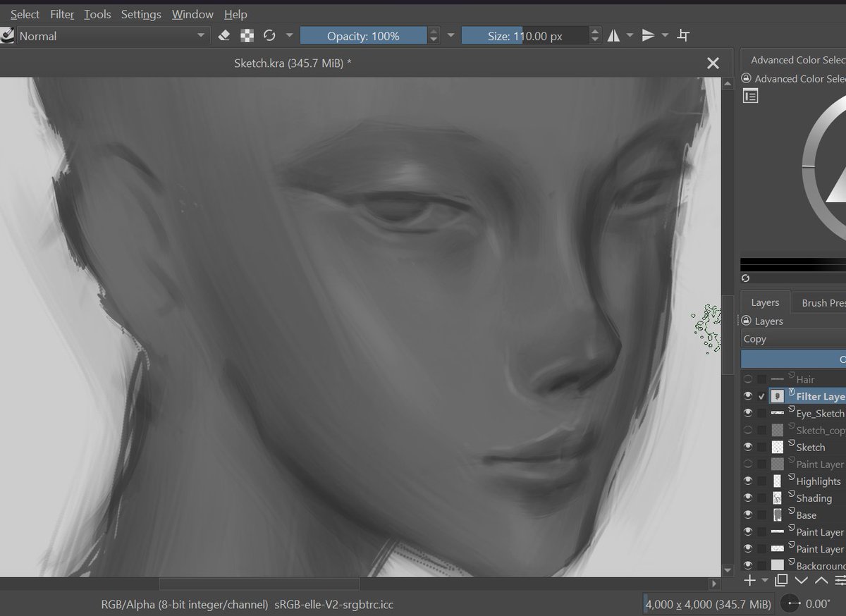846x616 pixels.
Task: Open layer properties with the sliders icon
Action: point(841,580)
